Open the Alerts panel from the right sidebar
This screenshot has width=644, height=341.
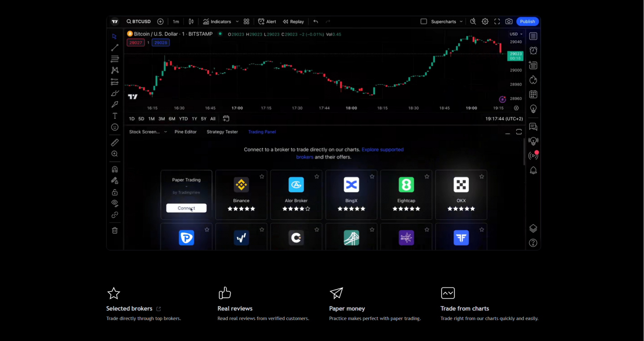533,50
